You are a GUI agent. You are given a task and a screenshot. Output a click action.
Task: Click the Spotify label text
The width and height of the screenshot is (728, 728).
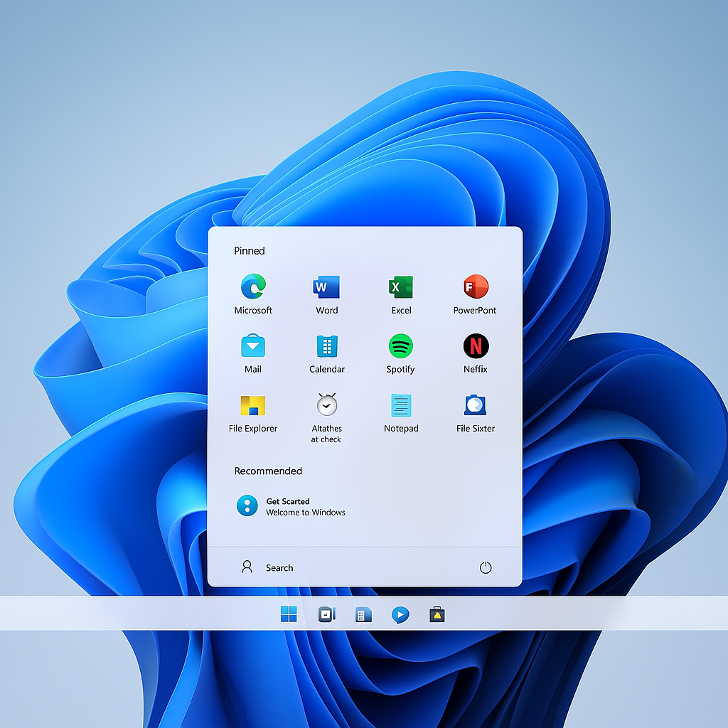pyautogui.click(x=400, y=370)
